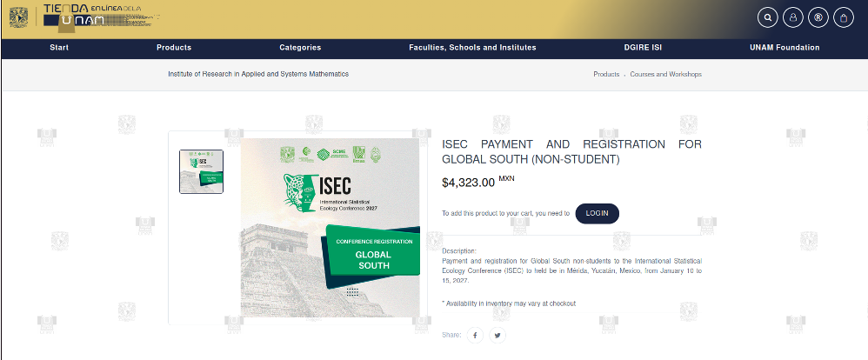Follow Courses and Workshops breadcrumb link
The width and height of the screenshot is (868, 360).
[x=666, y=74]
